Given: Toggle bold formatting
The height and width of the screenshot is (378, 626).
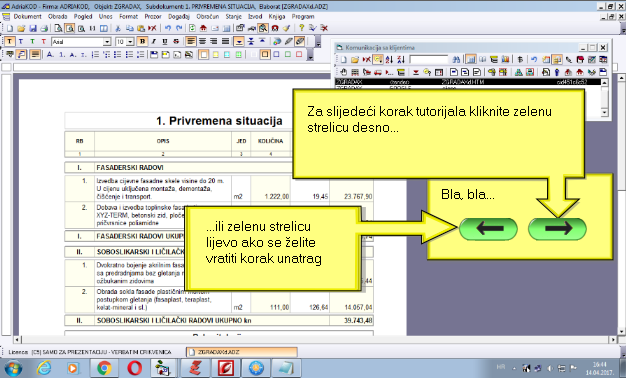Looking at the screenshot, I should 143,42.
